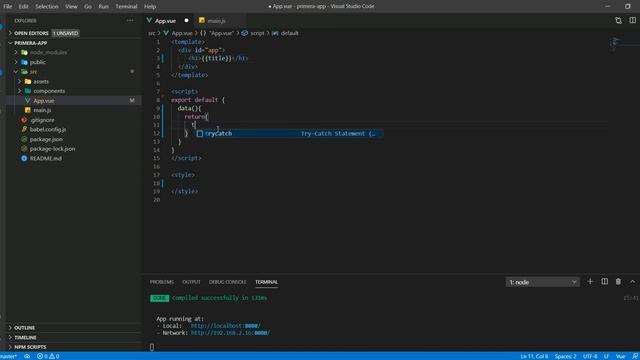Screen dimensions: 640x360
Task: Expand the components folder
Action: coord(49,91)
